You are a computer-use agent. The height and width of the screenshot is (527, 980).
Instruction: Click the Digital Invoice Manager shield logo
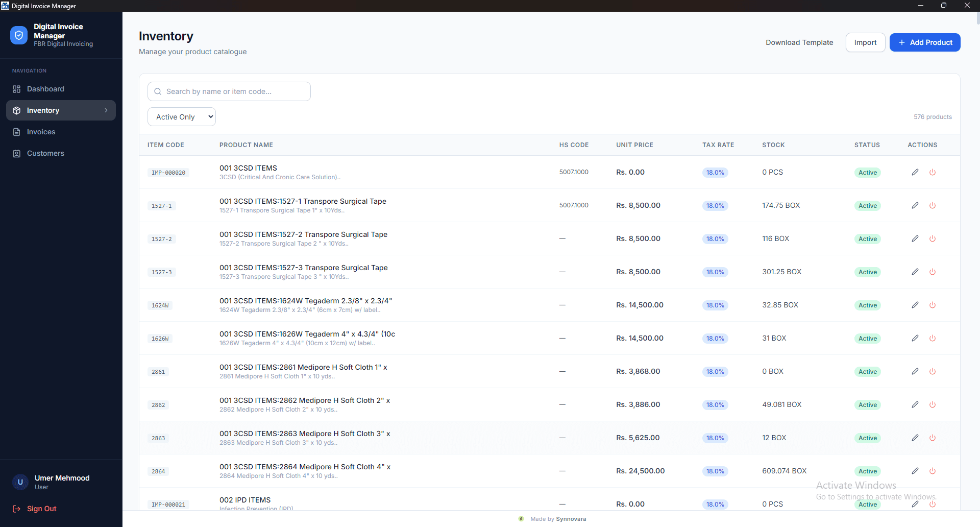tap(19, 35)
